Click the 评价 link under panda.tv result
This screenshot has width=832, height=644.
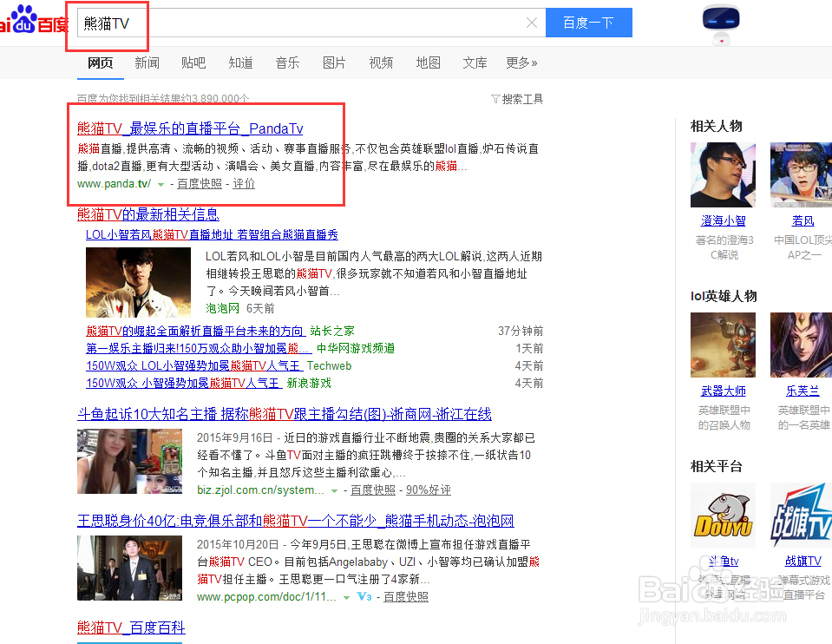[x=244, y=184]
